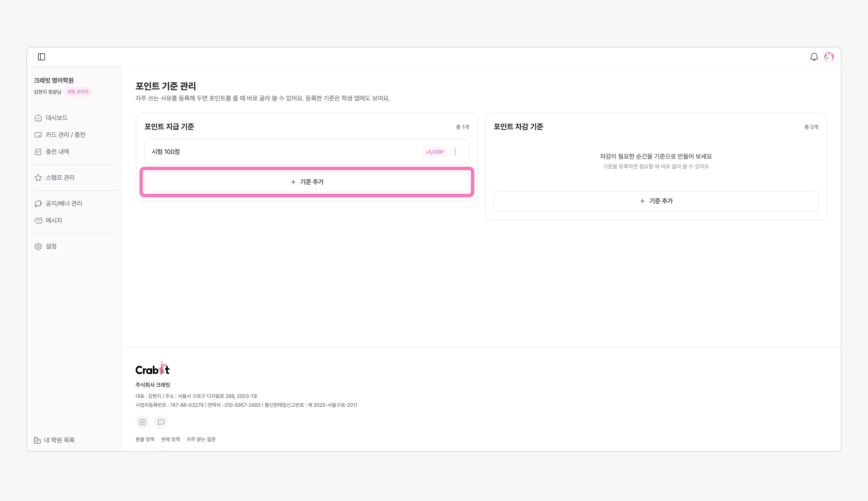Open three-dot menu on 시험 100점 row

pyautogui.click(x=455, y=152)
